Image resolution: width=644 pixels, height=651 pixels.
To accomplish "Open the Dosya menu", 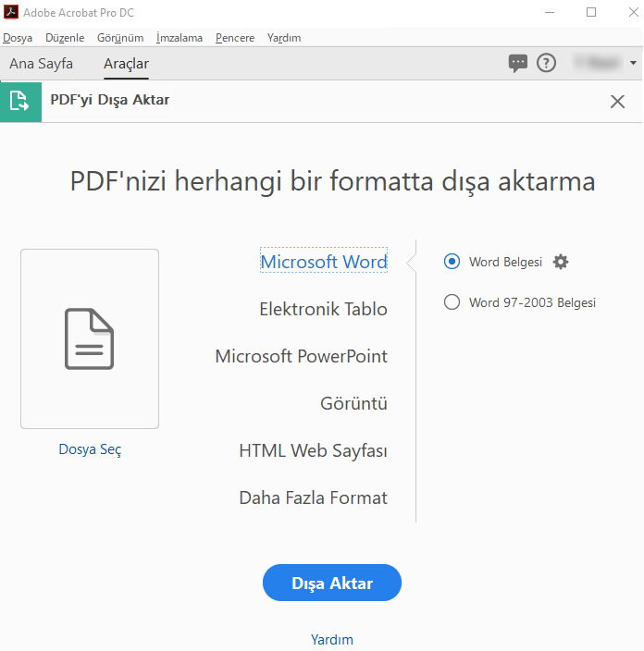I will pyautogui.click(x=18, y=38).
